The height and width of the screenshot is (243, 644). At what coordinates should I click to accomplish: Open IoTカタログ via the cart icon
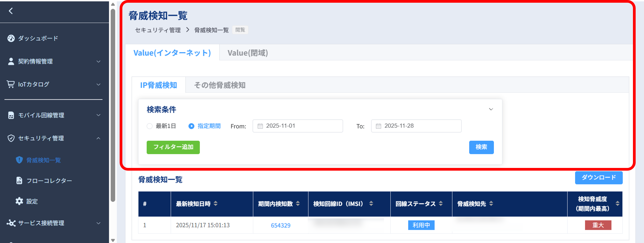point(10,84)
